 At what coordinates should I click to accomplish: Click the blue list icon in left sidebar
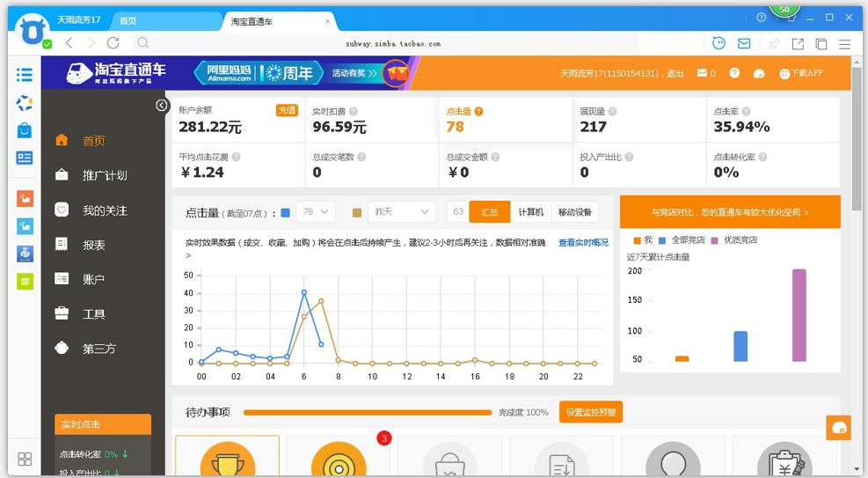25,74
